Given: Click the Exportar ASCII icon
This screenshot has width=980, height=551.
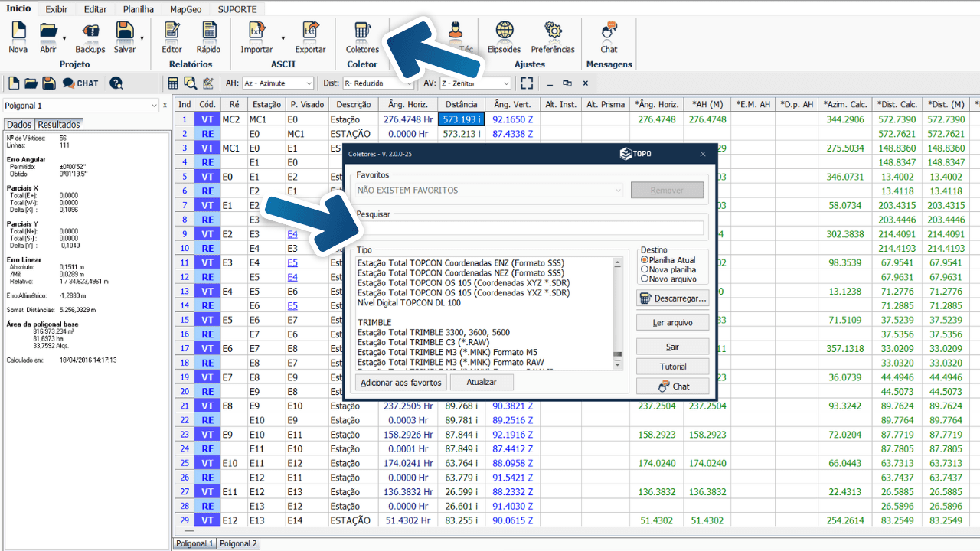Looking at the screenshot, I should pos(310,37).
